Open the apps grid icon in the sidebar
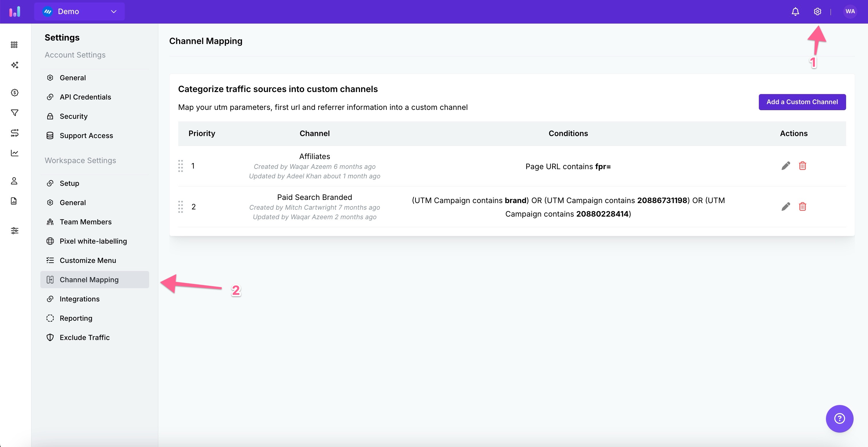 coord(14,44)
